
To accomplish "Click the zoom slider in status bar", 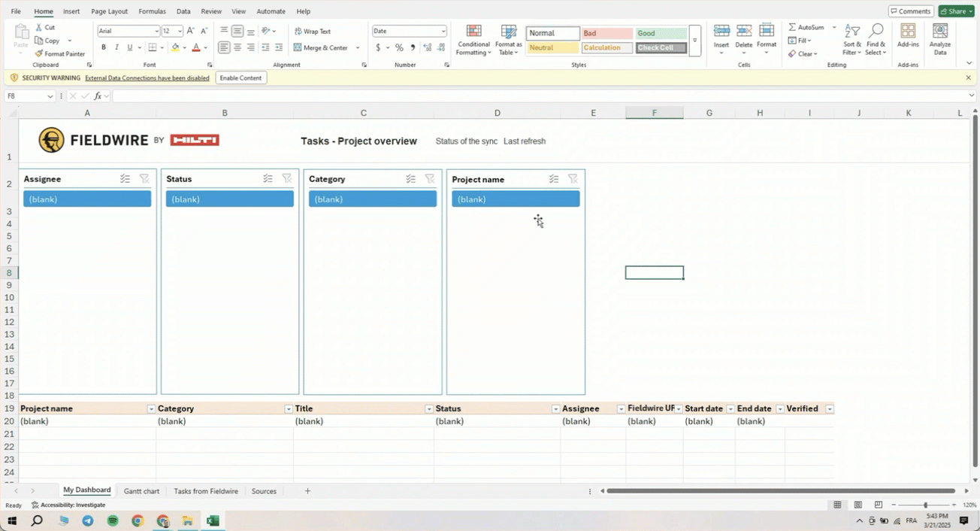I will [925, 505].
